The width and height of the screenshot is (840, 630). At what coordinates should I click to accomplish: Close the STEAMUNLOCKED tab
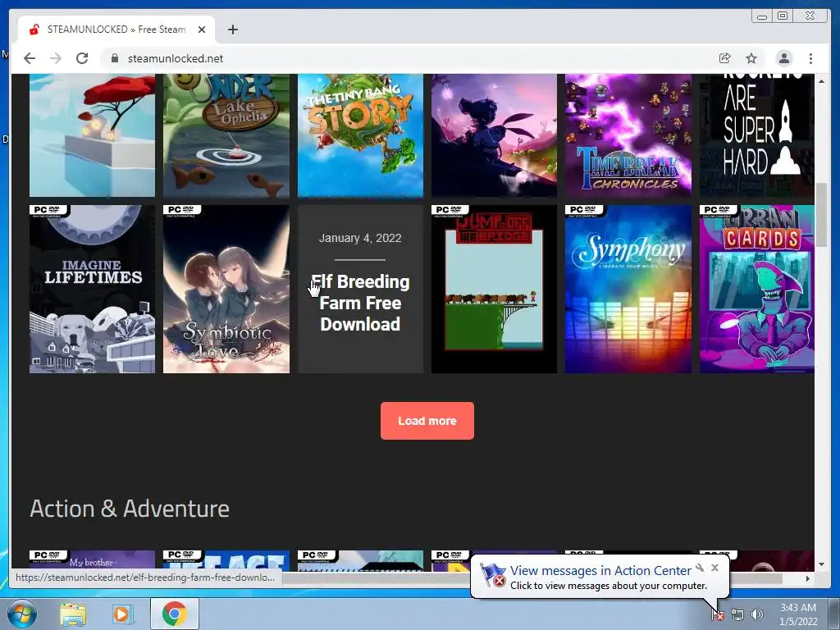(x=202, y=30)
